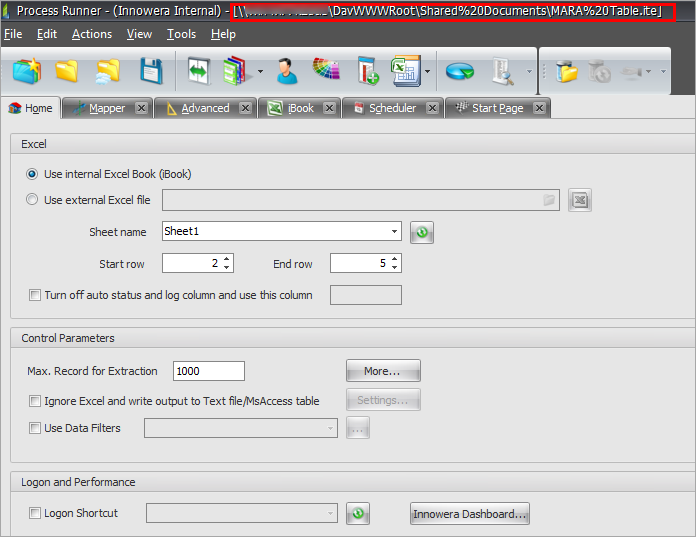The height and width of the screenshot is (537, 696).
Task: Click the Excel spreadsheet toolbar icon
Action: [x=404, y=71]
